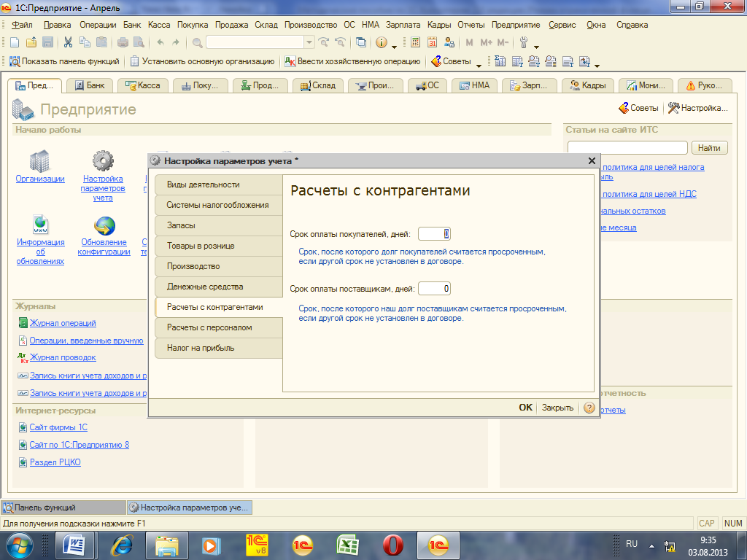This screenshot has height=560, width=747.
Task: Click the Cut scissors icon
Action: pos(68,42)
